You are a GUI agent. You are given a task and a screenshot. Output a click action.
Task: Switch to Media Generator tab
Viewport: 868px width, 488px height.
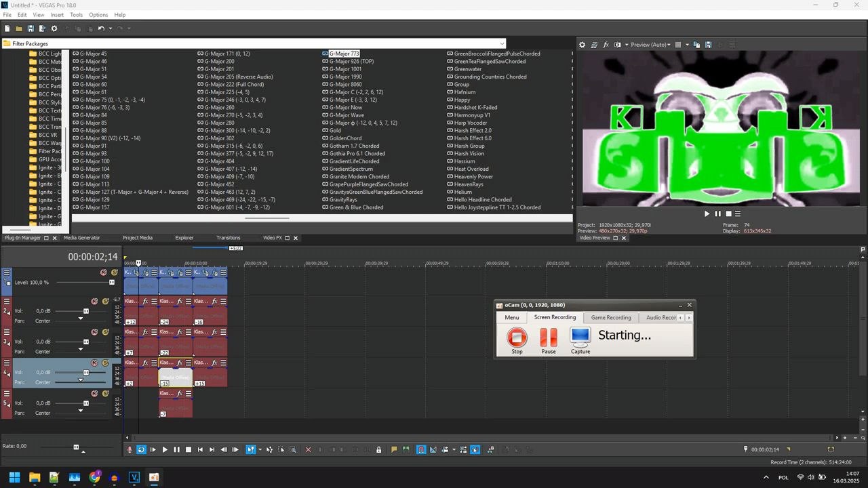click(81, 238)
